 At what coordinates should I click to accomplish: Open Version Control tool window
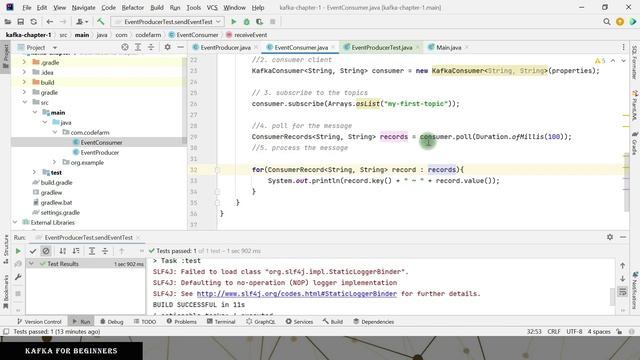39,322
